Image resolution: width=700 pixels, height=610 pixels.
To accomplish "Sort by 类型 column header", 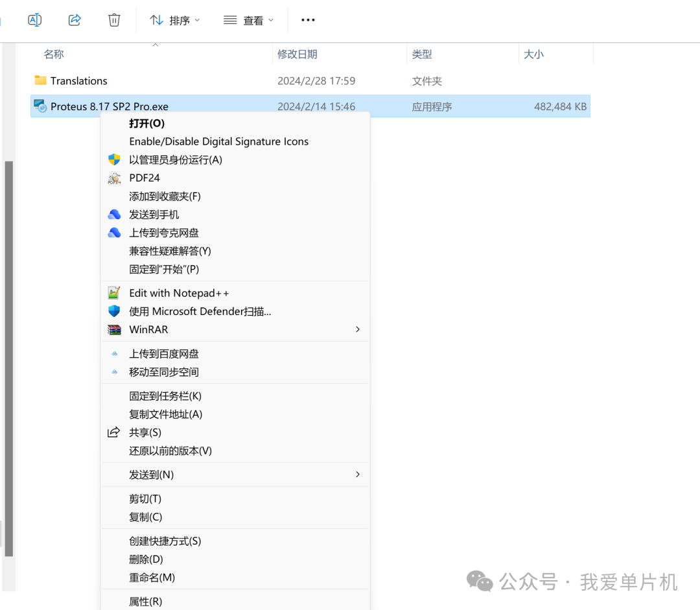I will 422,54.
